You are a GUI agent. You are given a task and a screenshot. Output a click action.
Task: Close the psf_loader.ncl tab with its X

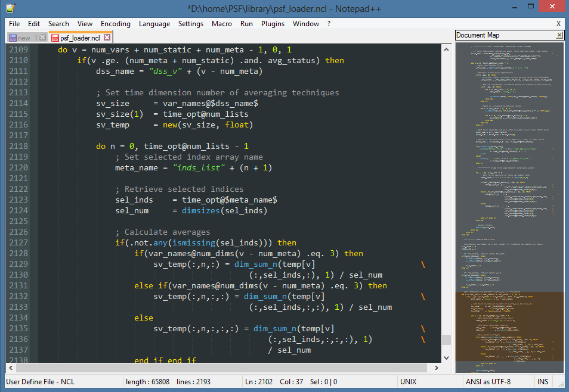click(107, 38)
